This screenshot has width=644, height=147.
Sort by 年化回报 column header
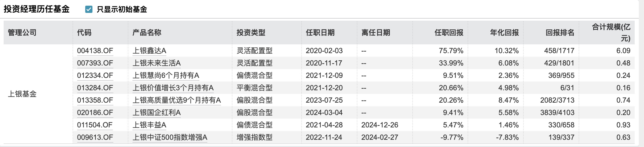(504, 33)
